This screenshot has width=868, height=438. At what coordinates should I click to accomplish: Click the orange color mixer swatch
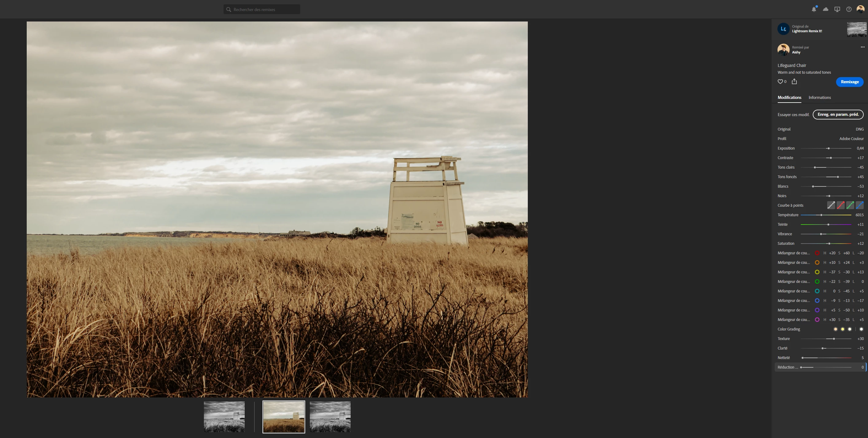tap(817, 262)
